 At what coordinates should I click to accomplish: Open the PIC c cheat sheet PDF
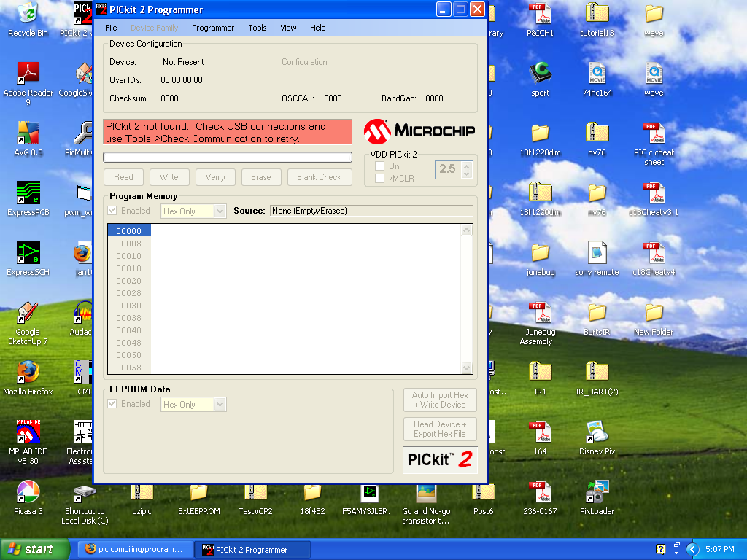[654, 144]
